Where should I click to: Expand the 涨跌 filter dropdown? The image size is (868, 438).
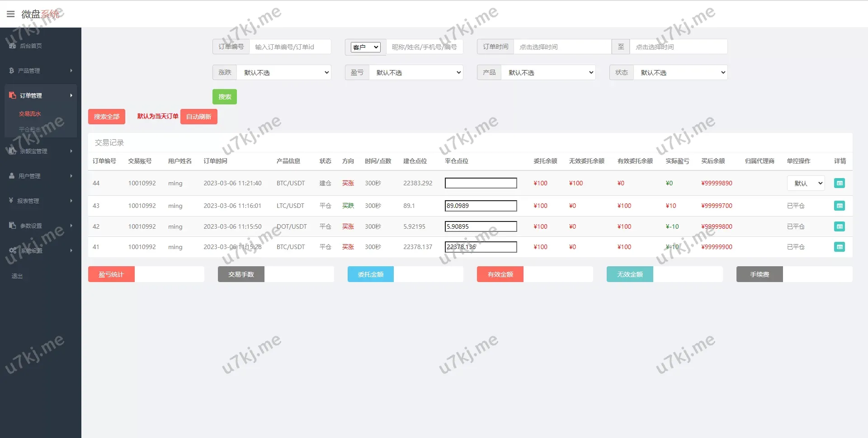[284, 72]
